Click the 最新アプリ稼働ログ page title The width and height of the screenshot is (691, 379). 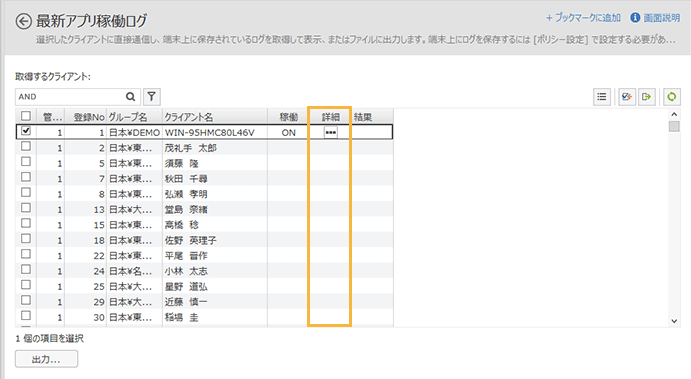[91, 21]
